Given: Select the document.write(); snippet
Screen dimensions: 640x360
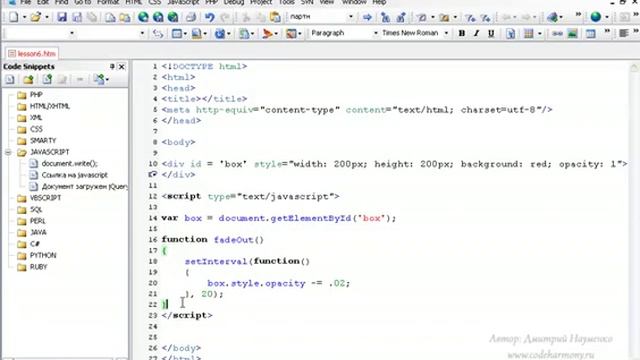Looking at the screenshot, I should (x=69, y=163).
